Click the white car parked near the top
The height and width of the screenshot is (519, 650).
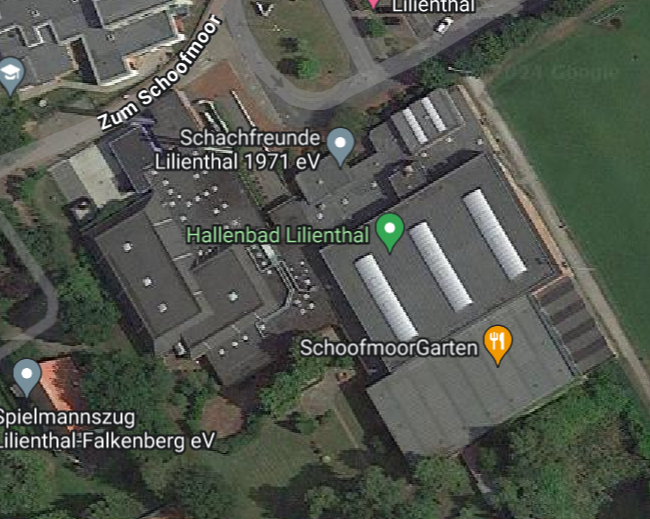443,24
